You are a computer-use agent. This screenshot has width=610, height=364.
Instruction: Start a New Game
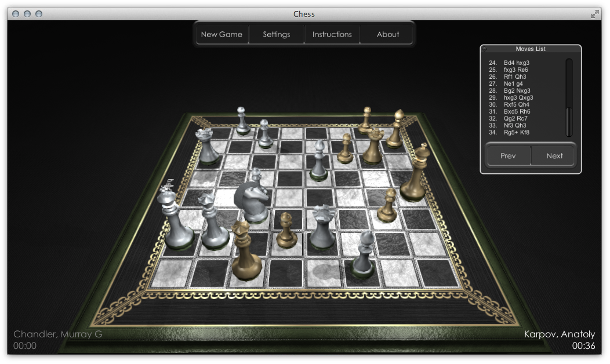point(222,34)
